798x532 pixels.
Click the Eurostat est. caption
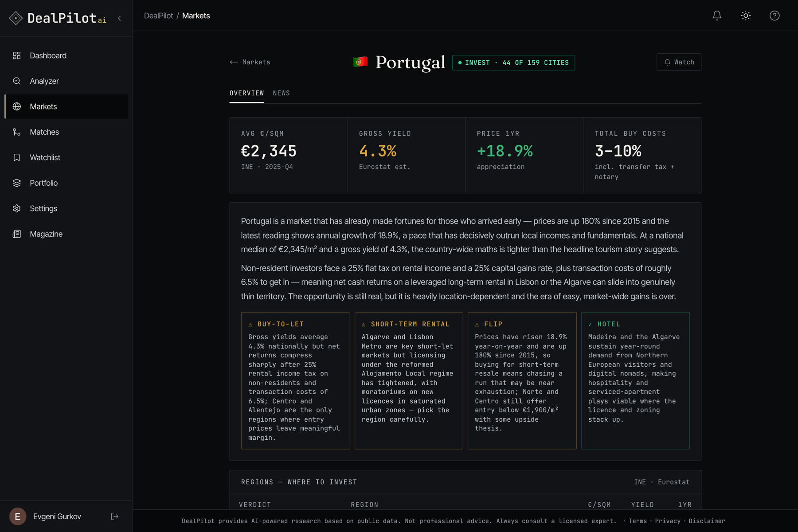(384, 167)
